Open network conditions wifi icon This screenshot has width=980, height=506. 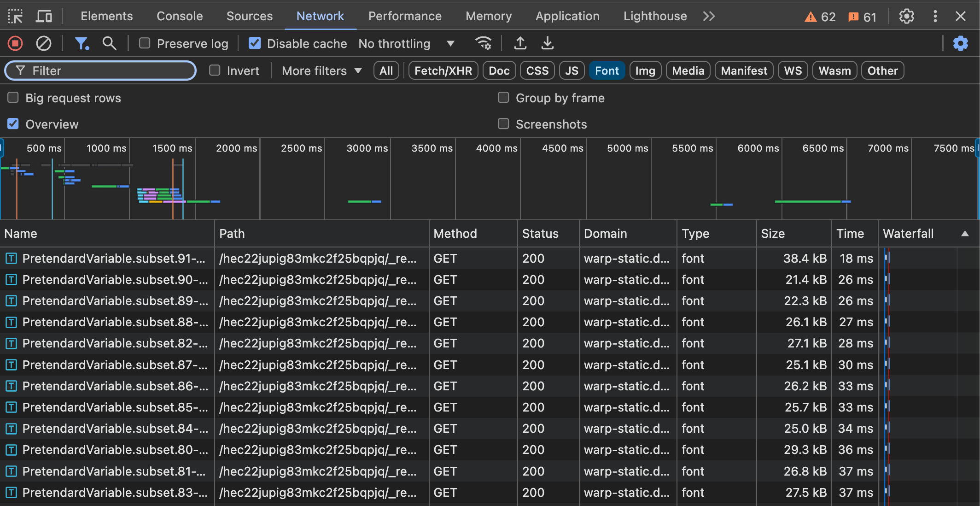pos(483,44)
